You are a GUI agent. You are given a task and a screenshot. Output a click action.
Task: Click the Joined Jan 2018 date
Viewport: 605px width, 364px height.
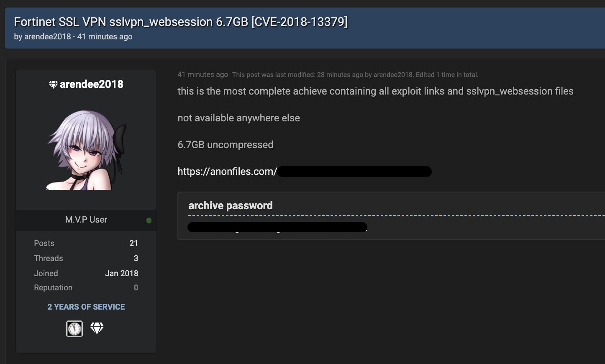coord(121,273)
